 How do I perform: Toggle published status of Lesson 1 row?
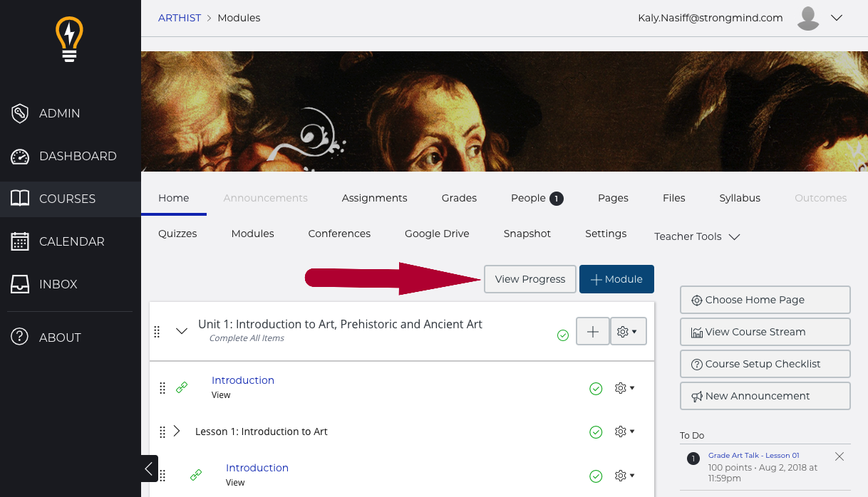pyautogui.click(x=596, y=432)
